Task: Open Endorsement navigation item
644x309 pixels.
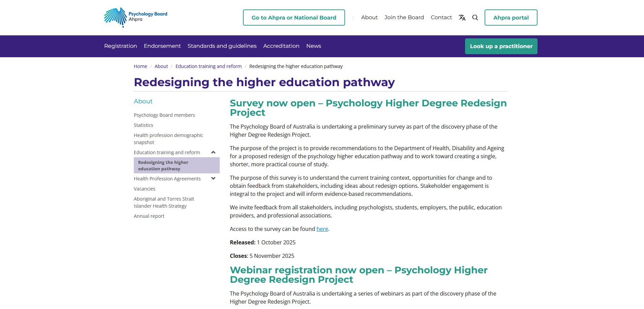Action: click(162, 46)
